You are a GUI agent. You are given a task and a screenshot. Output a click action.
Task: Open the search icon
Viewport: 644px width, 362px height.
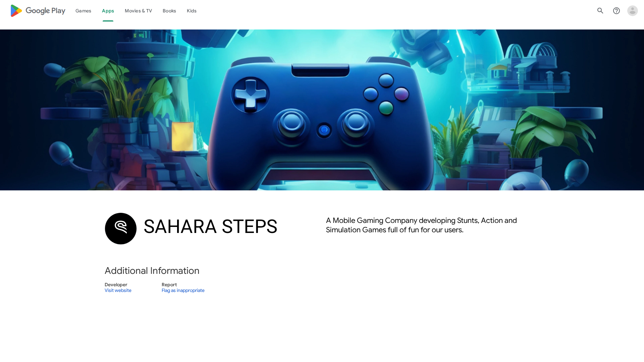click(x=600, y=11)
